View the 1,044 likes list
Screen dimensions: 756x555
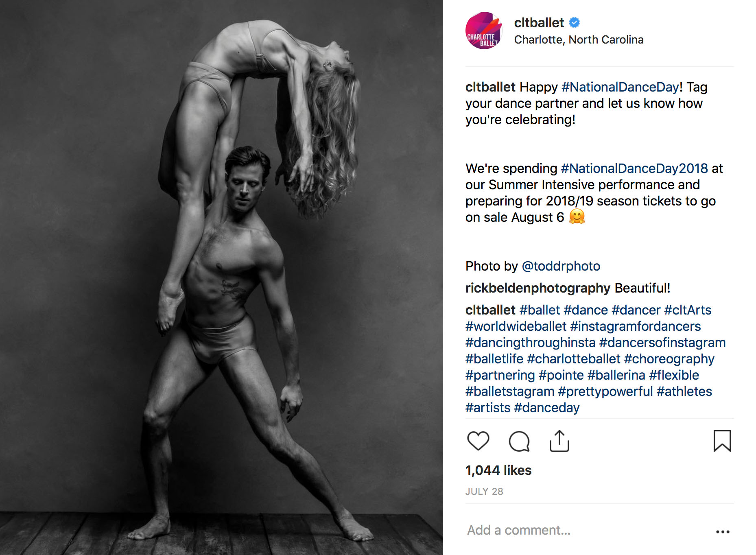pos(498,470)
